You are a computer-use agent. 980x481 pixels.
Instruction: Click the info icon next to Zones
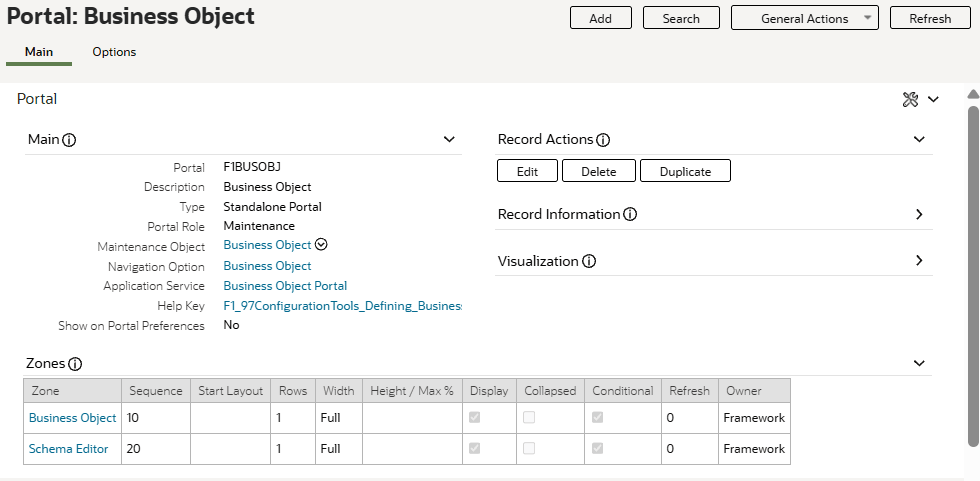[75, 364]
